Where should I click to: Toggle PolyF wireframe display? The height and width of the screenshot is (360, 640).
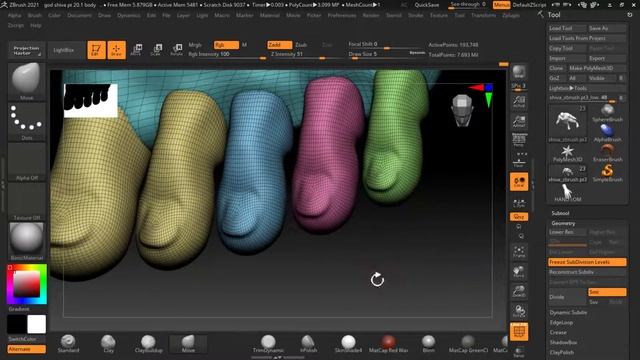[x=519, y=331]
